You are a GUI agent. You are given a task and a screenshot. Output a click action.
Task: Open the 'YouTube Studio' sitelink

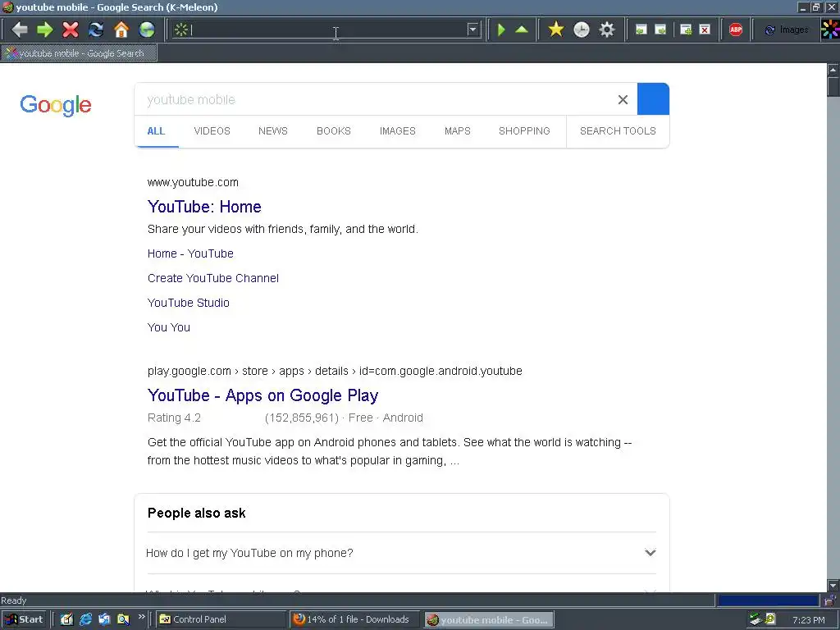(188, 303)
